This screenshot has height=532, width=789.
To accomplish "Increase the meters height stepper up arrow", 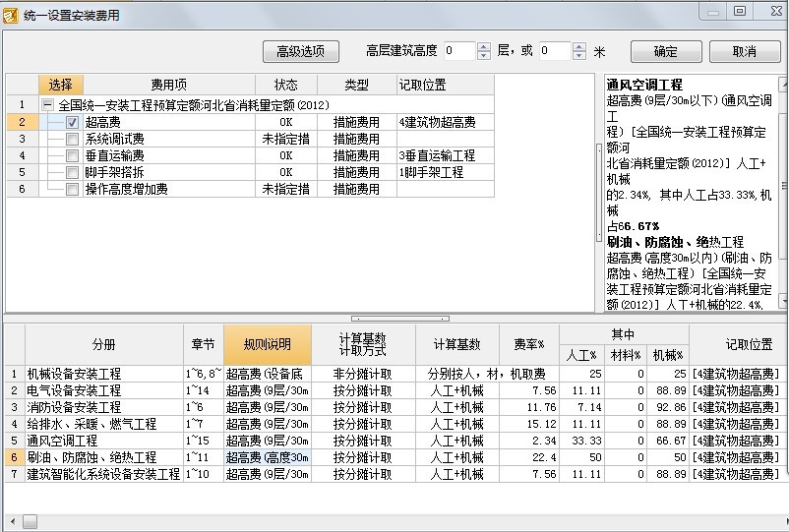I will pyautogui.click(x=579, y=47).
